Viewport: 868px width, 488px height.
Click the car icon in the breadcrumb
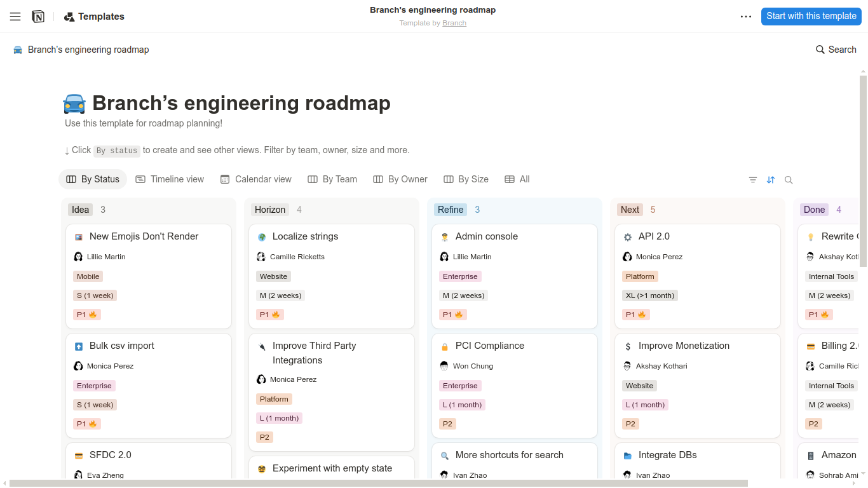point(18,50)
